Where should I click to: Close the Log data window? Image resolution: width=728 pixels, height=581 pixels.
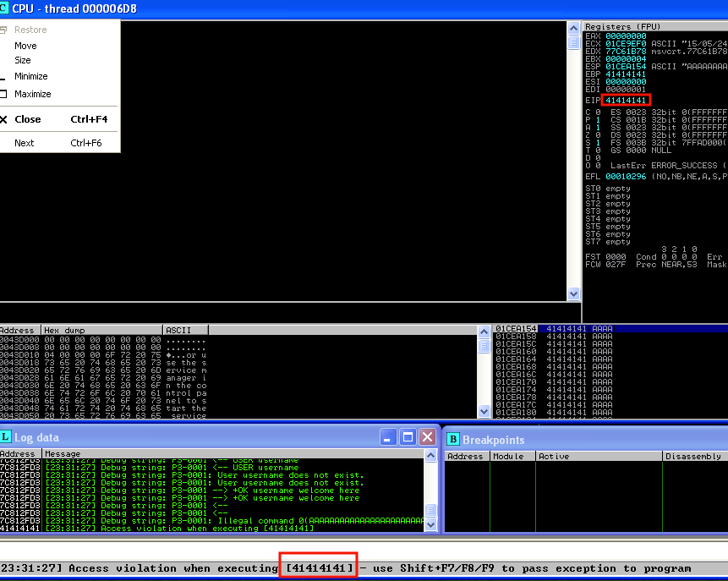point(427,437)
